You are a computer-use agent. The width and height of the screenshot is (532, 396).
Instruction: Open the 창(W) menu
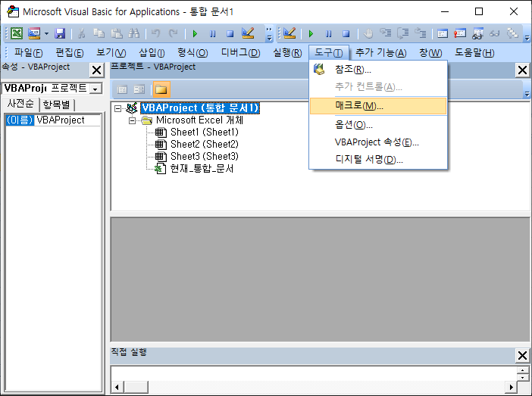[x=430, y=52]
